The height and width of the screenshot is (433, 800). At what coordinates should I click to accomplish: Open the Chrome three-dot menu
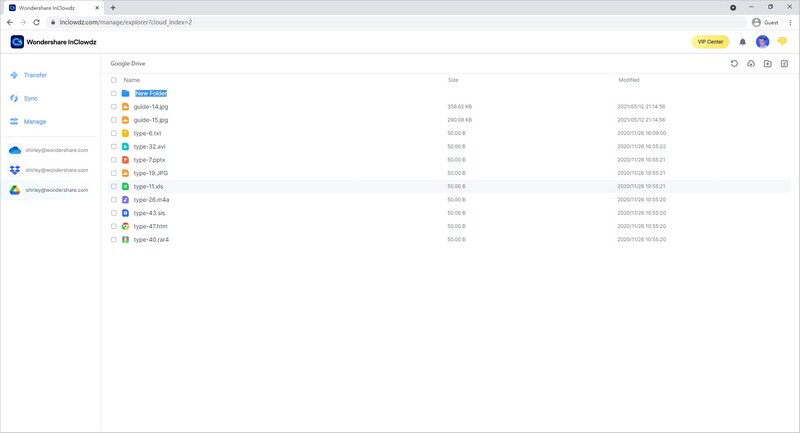pos(790,22)
